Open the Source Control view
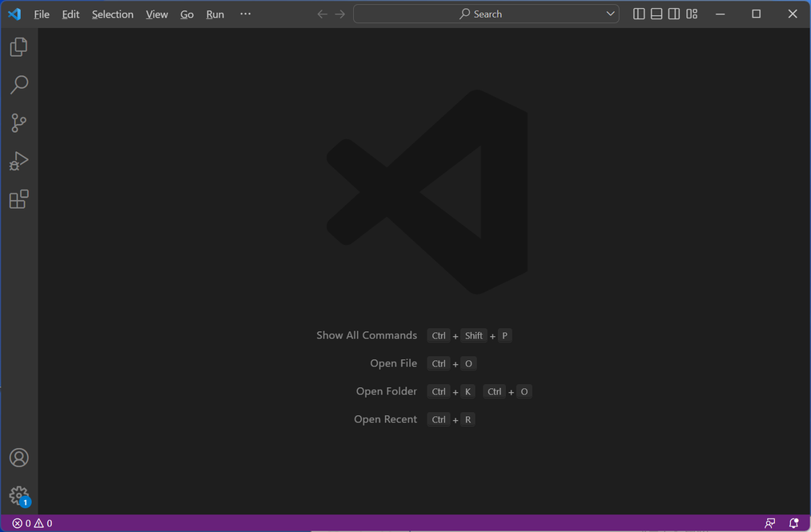Image resolution: width=811 pixels, height=532 pixels. coord(18,123)
